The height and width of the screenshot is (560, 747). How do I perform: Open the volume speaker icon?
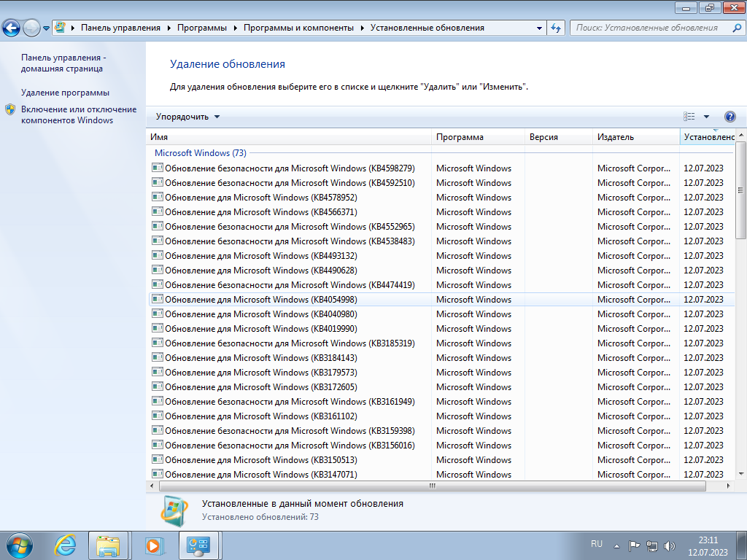670,545
